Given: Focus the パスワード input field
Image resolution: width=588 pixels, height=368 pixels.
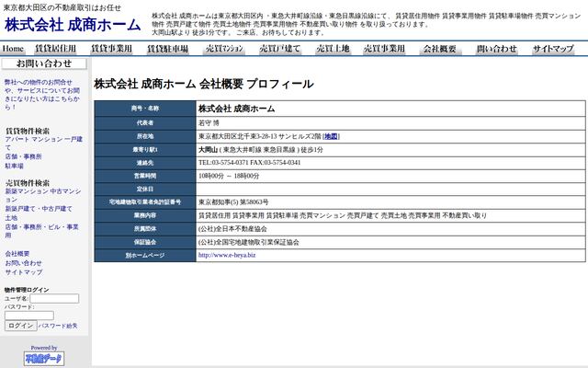Looking at the screenshot, I should [x=29, y=316].
